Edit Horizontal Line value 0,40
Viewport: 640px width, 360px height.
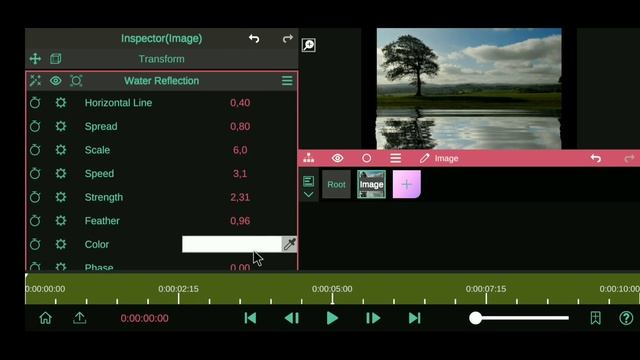[x=240, y=103]
